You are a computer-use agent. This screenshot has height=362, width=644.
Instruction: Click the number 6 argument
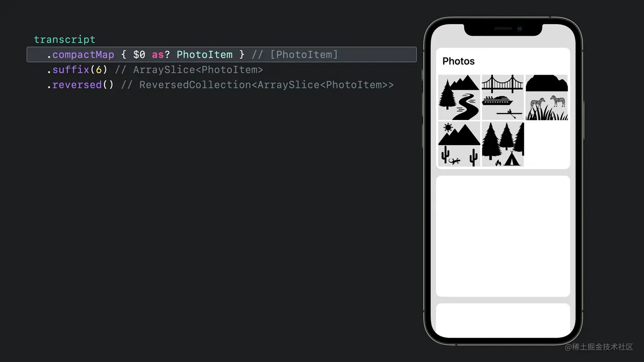(99, 70)
